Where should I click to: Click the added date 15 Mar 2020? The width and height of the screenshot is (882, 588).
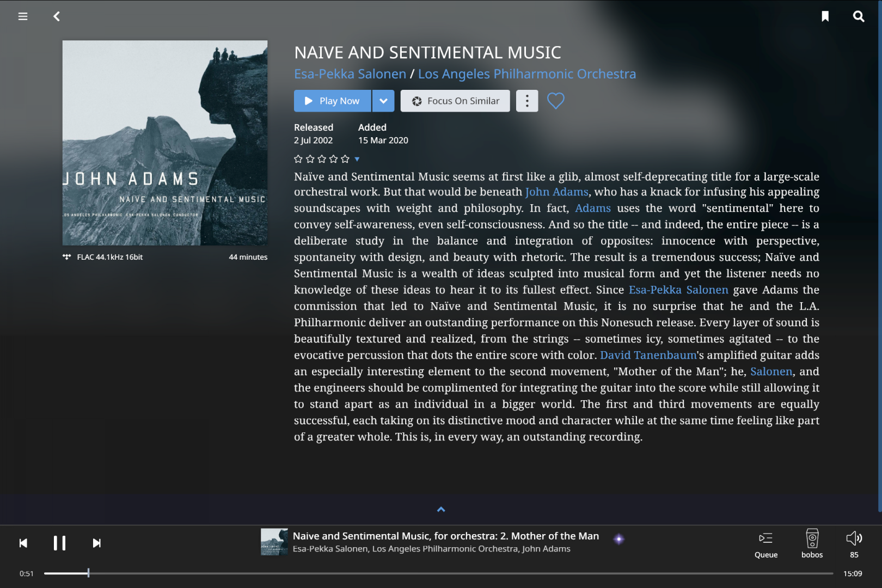click(x=383, y=140)
